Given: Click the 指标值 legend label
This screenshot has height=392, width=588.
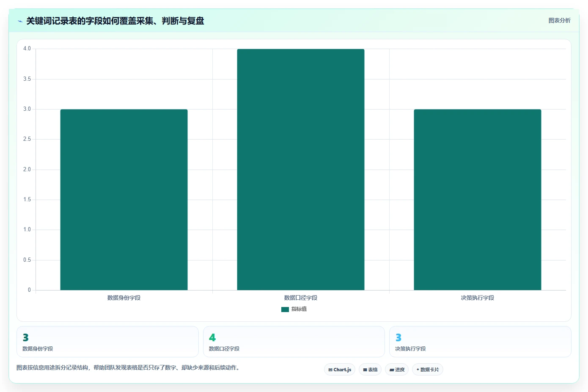Looking at the screenshot, I should tap(299, 309).
